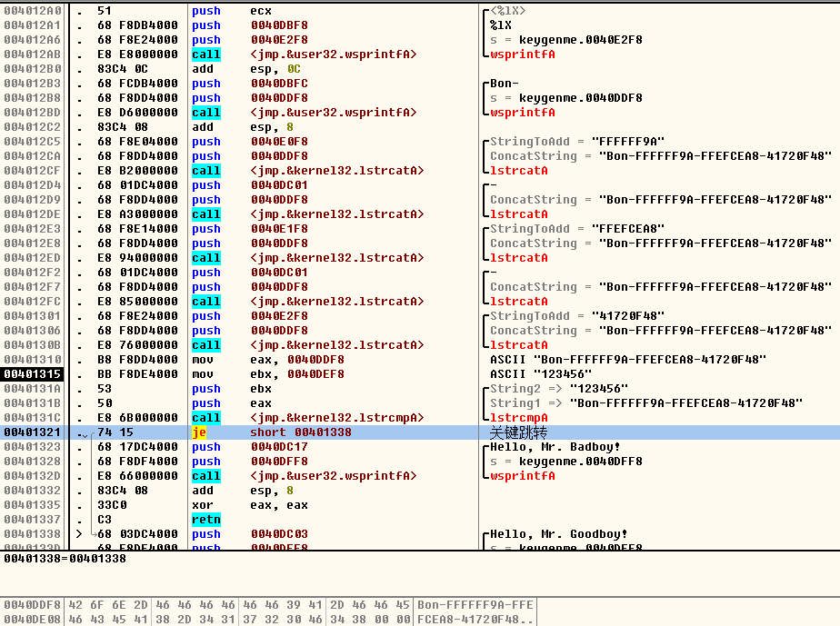
Task: Click comment StringToAdd = "FFEFCEA8"
Action: tap(577, 229)
